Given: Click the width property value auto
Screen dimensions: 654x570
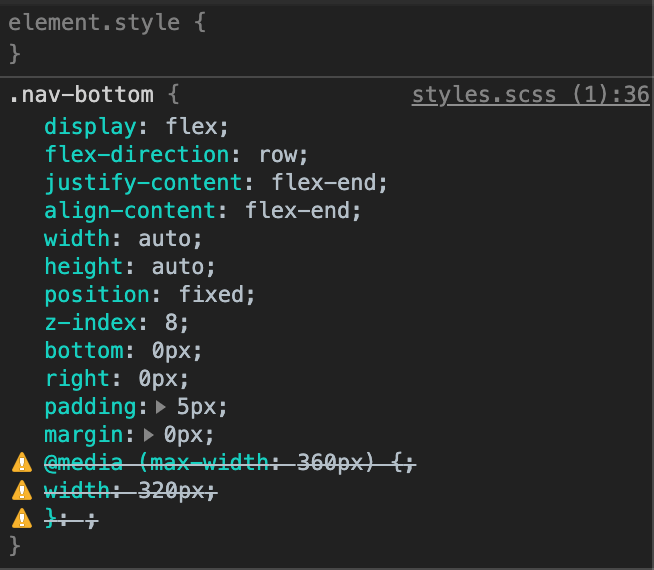Looking at the screenshot, I should coord(168,239).
